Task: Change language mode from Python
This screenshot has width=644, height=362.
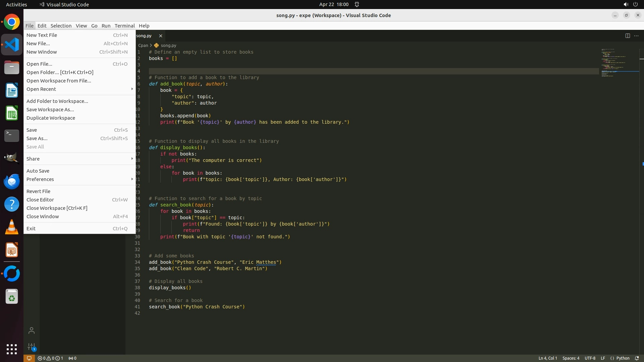Action: pyautogui.click(x=623, y=358)
